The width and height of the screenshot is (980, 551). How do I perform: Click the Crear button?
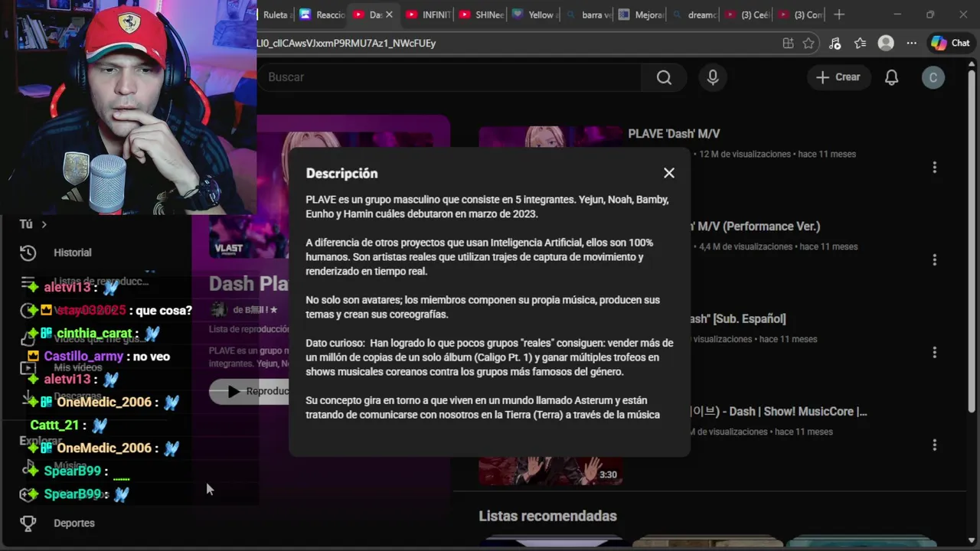[838, 77]
